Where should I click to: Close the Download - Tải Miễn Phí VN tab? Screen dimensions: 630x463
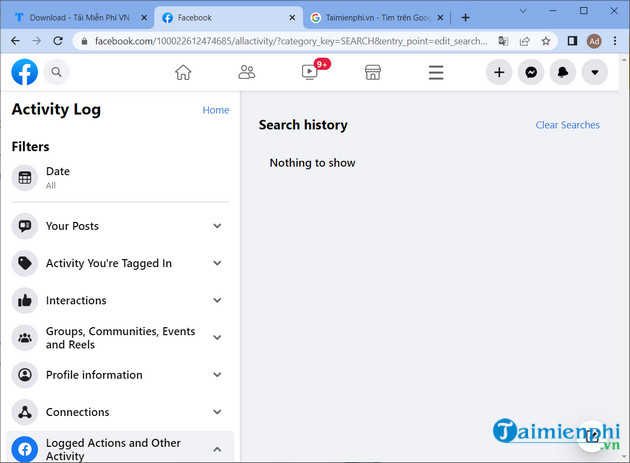point(144,18)
